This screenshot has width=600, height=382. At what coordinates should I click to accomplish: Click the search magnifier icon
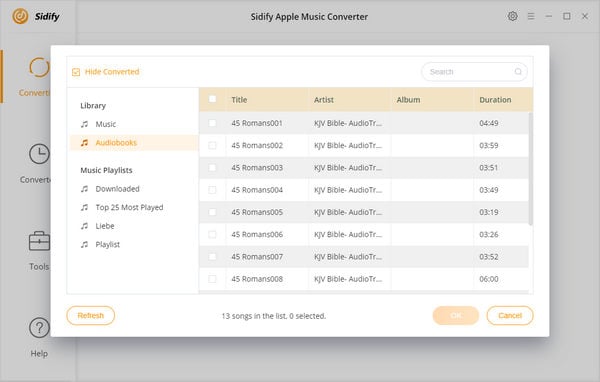(x=518, y=72)
